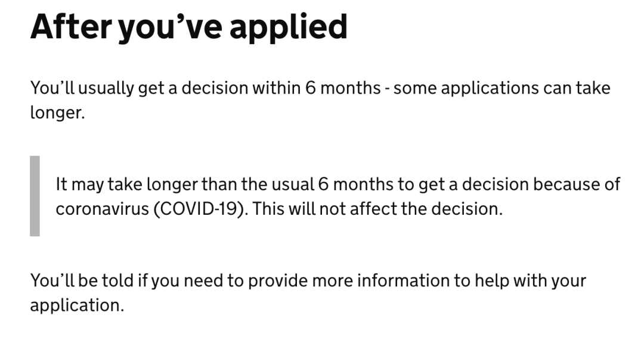Click the grey vertical inset bar
This screenshot has width=644, height=346.
(35, 196)
